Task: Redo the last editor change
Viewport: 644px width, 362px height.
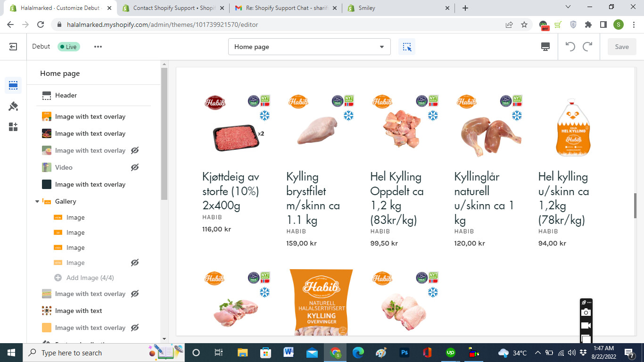Action: [587, 47]
